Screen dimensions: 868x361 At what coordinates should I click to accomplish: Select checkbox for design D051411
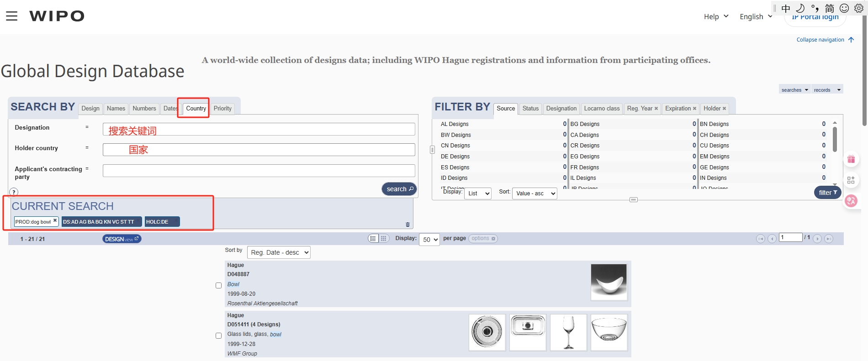(218, 336)
